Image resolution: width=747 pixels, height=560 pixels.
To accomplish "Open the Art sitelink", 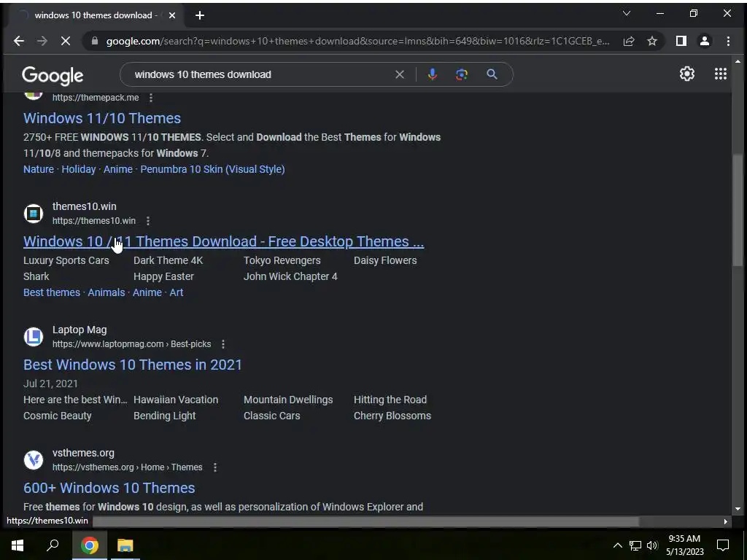I will [177, 292].
